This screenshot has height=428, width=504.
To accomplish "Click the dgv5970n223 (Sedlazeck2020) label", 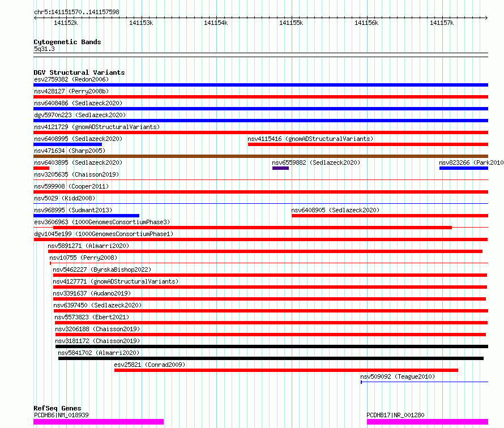I will [x=80, y=115].
